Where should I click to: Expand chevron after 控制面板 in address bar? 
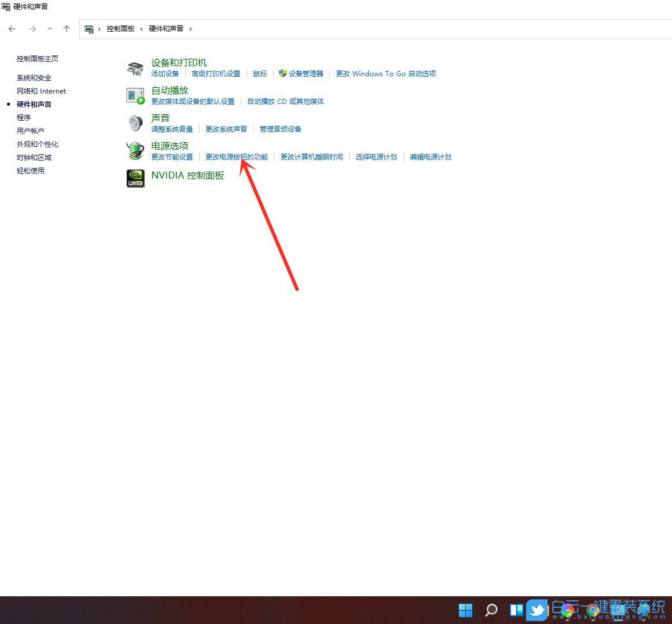141,28
